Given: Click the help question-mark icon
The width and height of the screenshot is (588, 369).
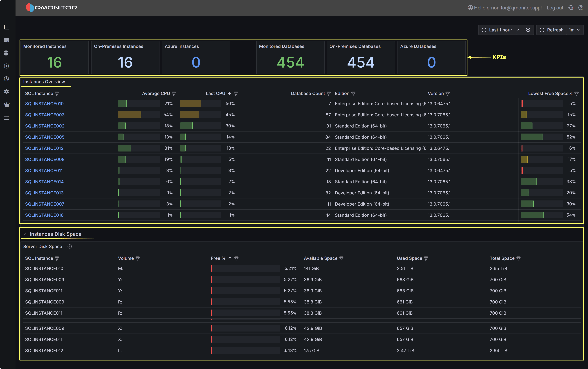Looking at the screenshot, I should point(581,8).
